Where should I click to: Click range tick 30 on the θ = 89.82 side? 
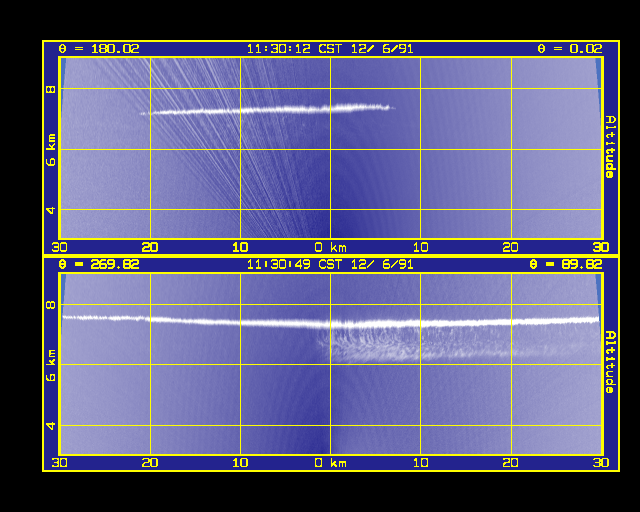click(601, 463)
